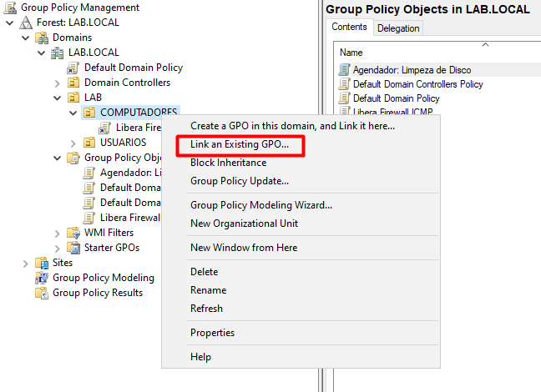Select Default Domain Controllers Policy in list
The width and height of the screenshot is (541, 392).
[417, 84]
